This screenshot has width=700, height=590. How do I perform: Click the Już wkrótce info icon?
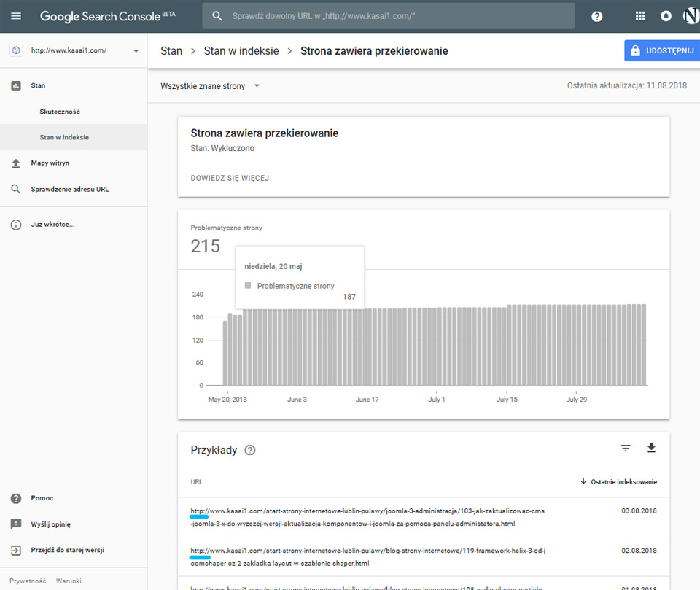click(x=16, y=225)
